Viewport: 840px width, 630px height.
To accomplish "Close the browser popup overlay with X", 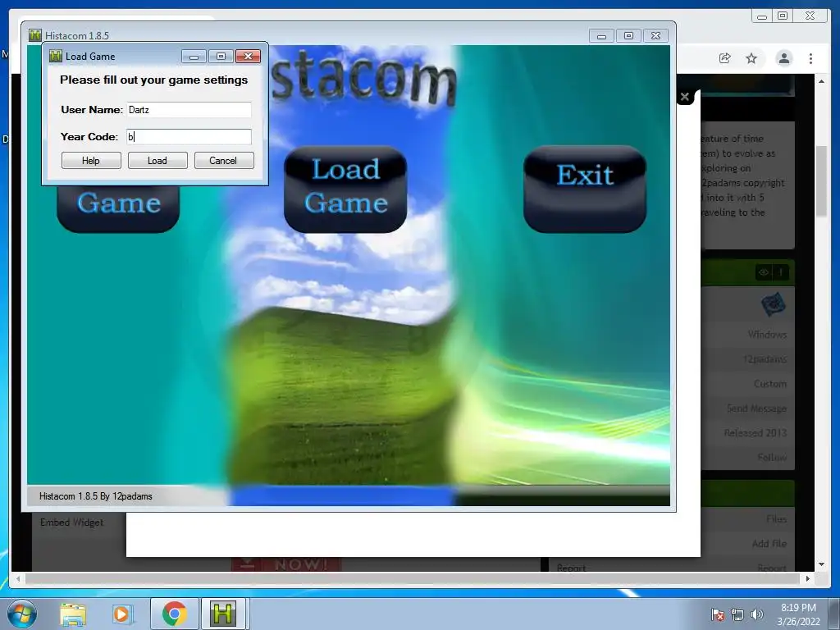I will point(685,97).
